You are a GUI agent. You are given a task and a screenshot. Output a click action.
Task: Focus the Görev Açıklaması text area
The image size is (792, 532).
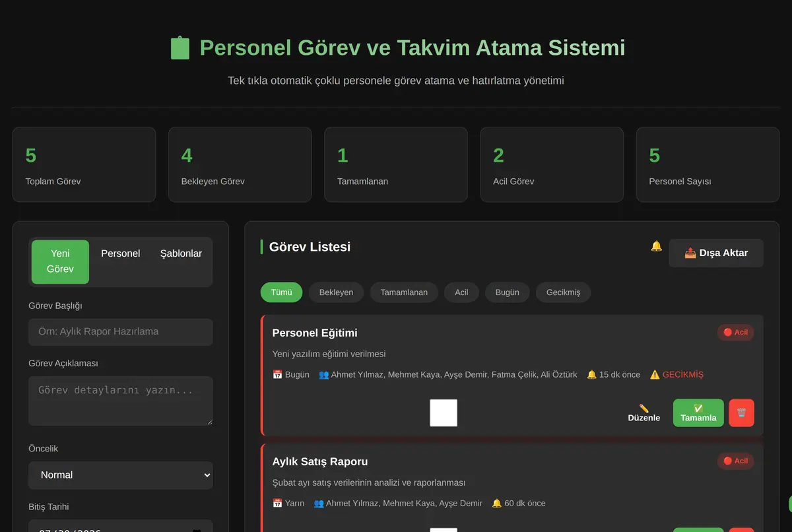121,401
